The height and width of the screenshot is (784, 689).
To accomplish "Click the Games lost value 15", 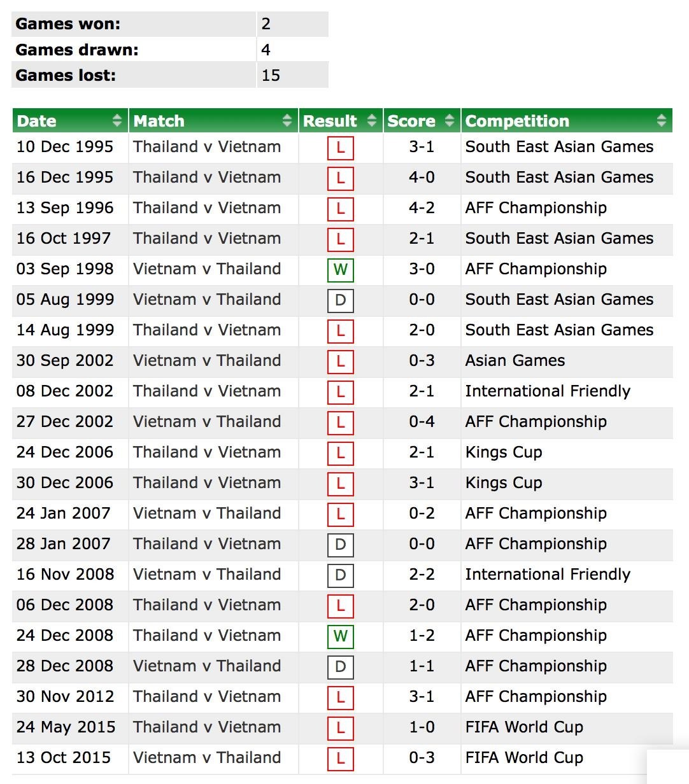I will tap(271, 75).
